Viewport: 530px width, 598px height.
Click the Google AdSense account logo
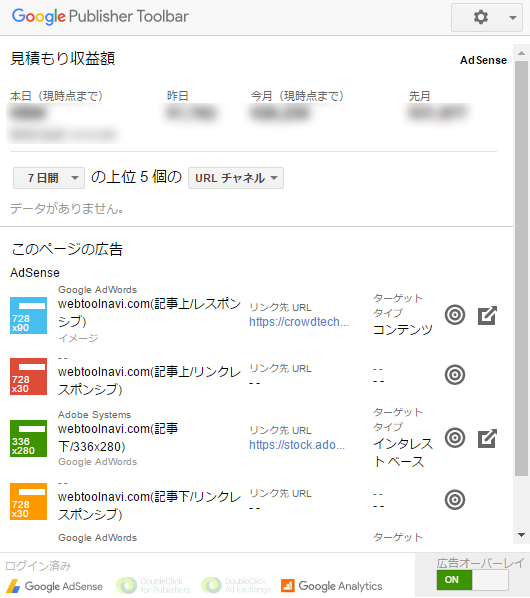point(55,586)
